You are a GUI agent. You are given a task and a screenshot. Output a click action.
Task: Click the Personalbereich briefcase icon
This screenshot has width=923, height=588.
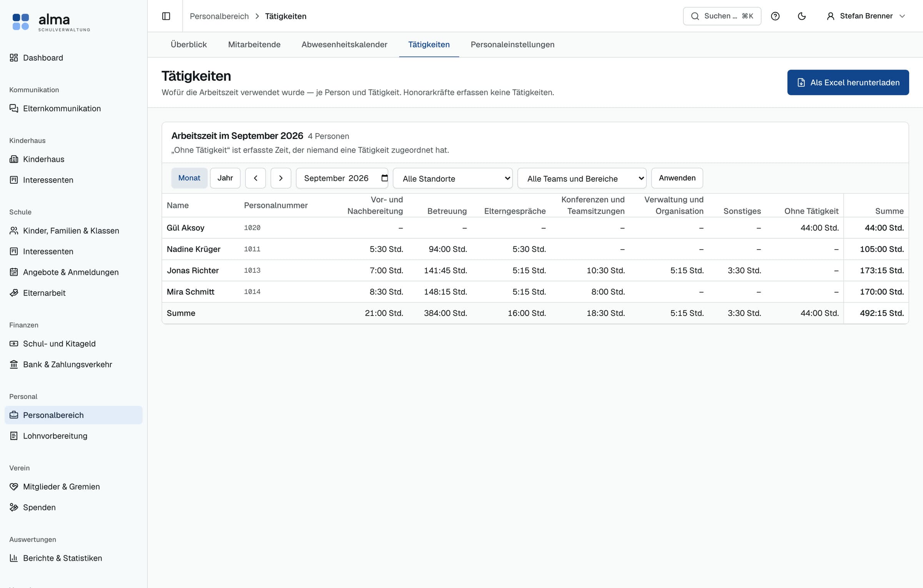14,415
